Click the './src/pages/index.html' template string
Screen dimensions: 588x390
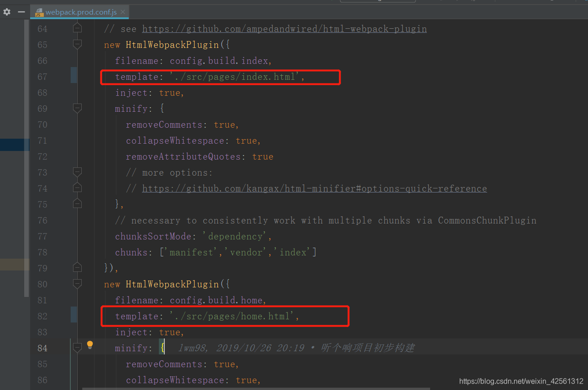[235, 77]
